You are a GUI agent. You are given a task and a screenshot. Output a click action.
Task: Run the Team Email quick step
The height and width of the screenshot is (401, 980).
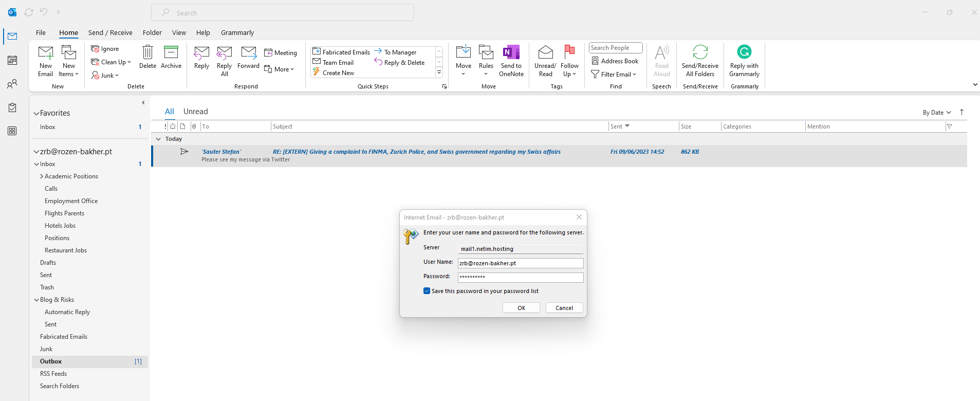333,62
